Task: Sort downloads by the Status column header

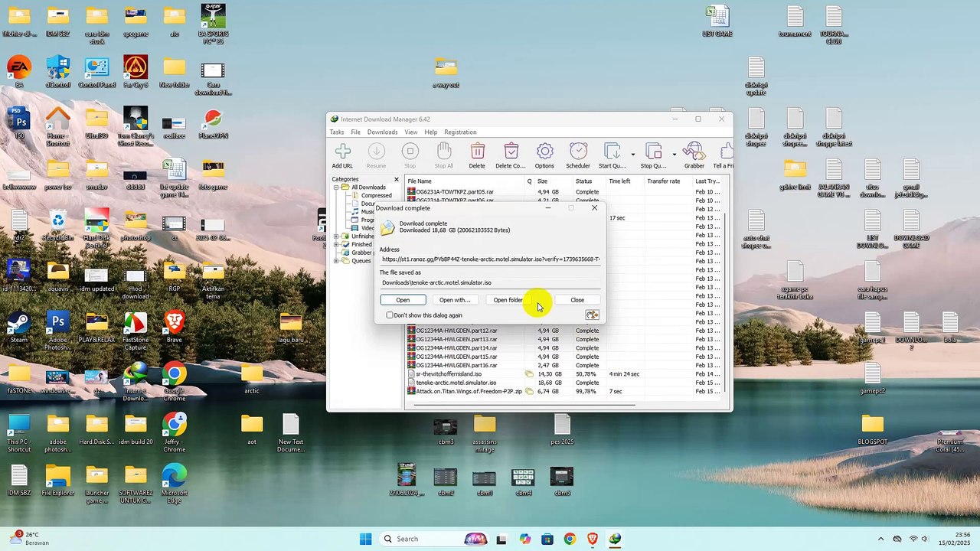Action: (x=589, y=181)
